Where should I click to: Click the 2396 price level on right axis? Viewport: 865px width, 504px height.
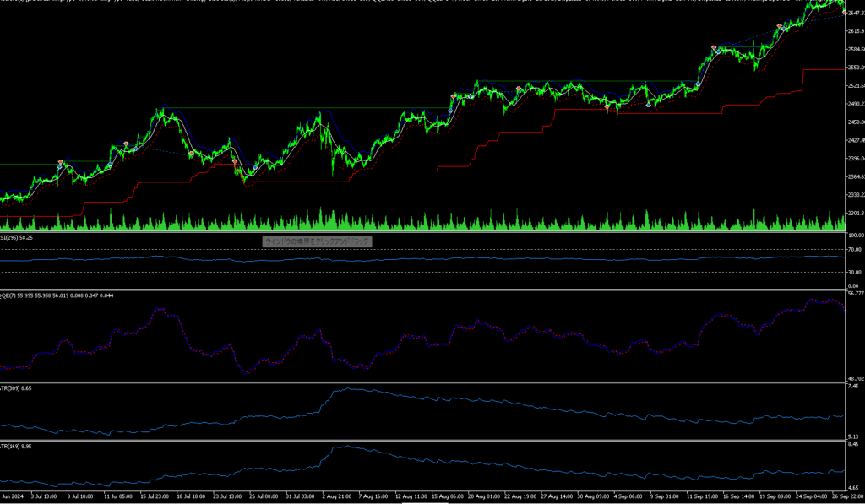tap(854, 159)
